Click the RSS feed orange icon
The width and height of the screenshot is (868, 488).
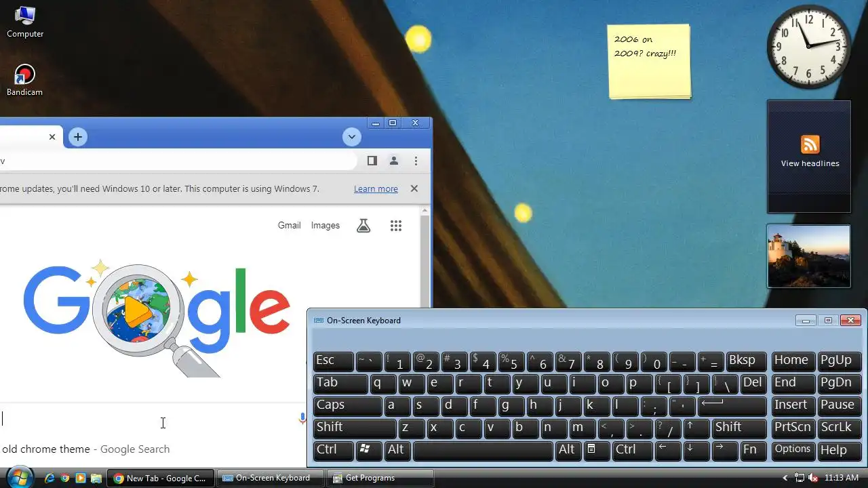point(810,144)
